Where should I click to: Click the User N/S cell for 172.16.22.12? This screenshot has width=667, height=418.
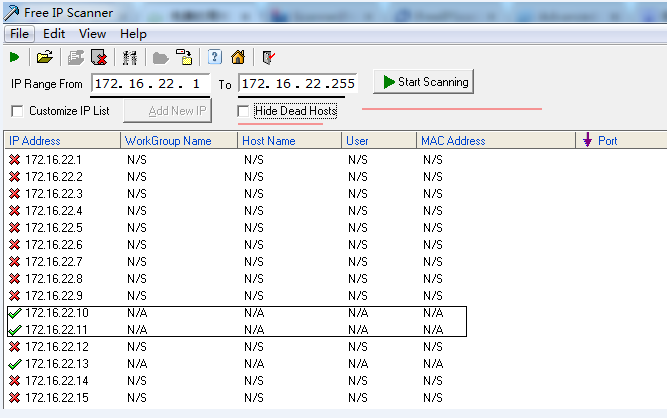point(357,347)
